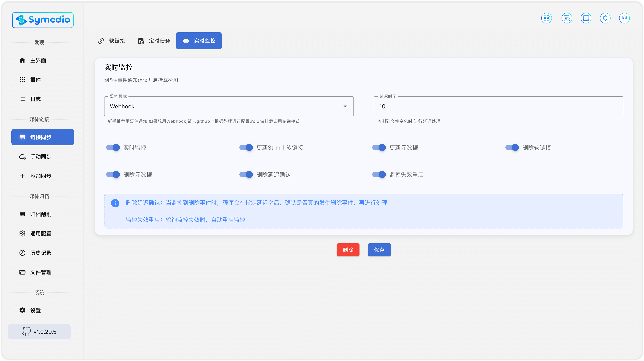
Task: Click the plus icon beside 添加同步
Action: point(22,176)
